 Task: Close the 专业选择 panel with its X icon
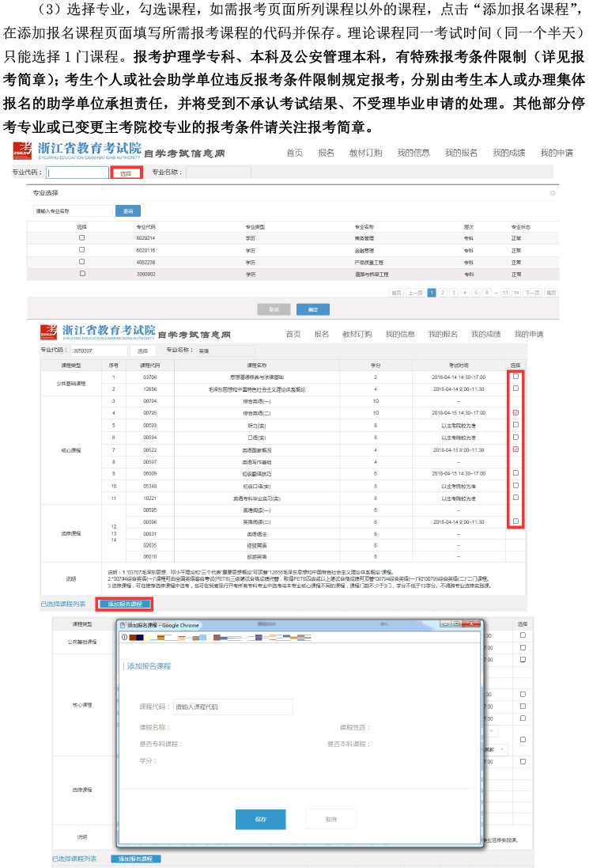tap(552, 193)
